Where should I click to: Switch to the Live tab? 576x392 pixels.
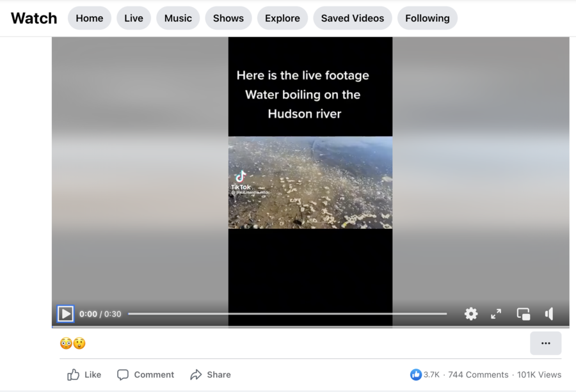[x=134, y=19]
